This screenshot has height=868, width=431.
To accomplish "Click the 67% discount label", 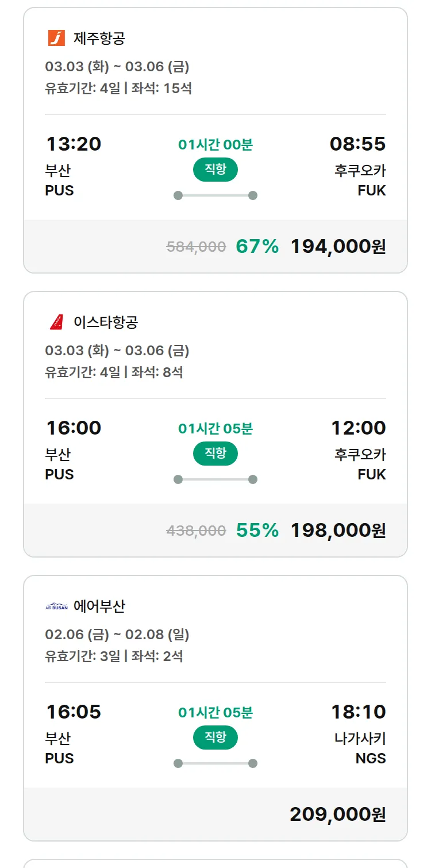I will (257, 247).
